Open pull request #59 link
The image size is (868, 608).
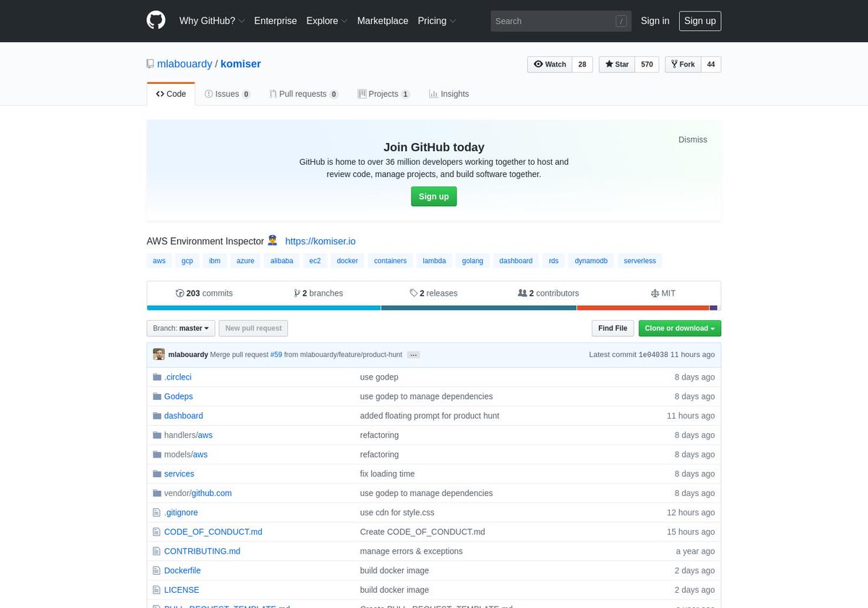(x=276, y=355)
